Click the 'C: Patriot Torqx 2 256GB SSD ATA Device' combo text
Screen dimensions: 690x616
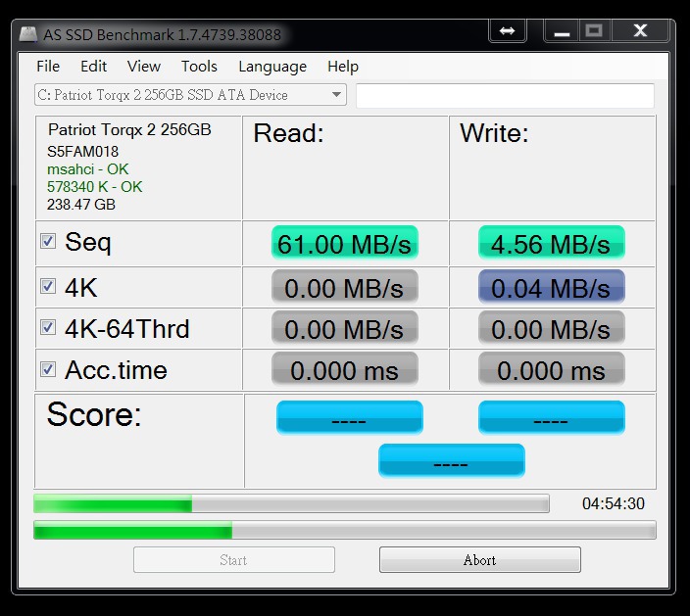click(x=163, y=95)
